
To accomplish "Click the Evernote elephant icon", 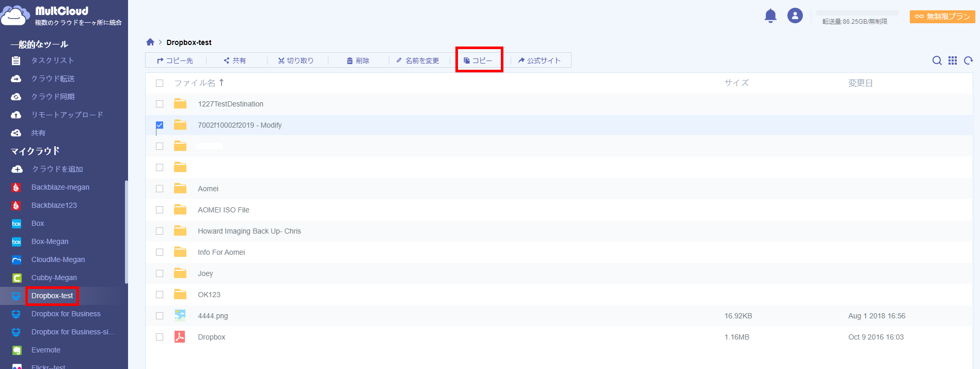I will (17, 350).
